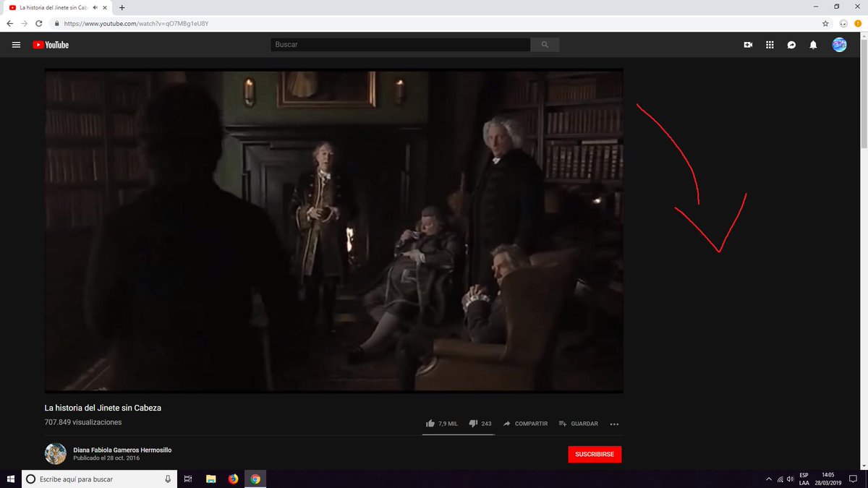This screenshot has width=868, height=488.
Task: Like the video with thumbs up
Action: click(x=441, y=424)
